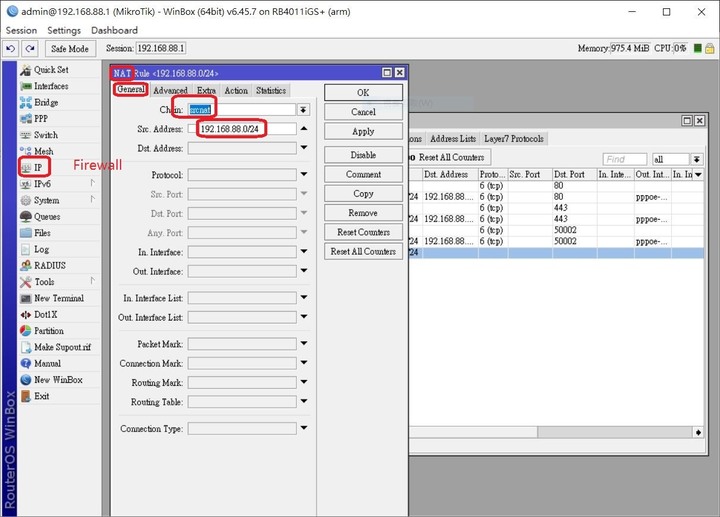Open Queues in the sidebar
This screenshot has height=517, width=720.
coord(46,217)
